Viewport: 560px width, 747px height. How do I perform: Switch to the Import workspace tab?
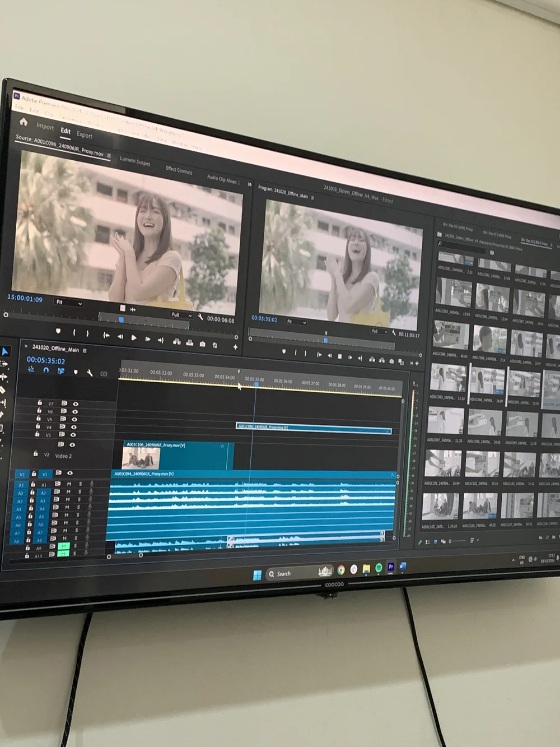click(x=45, y=127)
